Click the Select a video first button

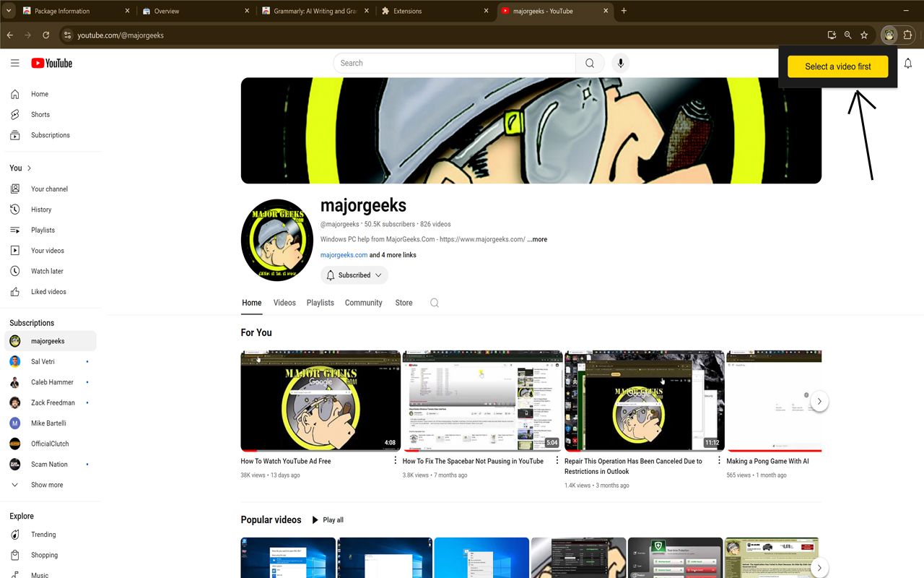837,66
